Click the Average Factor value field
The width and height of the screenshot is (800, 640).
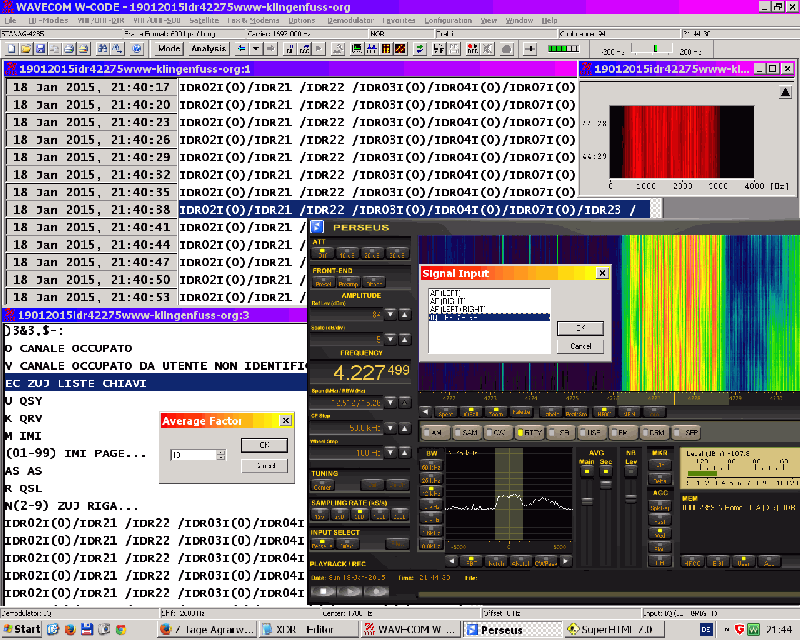(192, 455)
